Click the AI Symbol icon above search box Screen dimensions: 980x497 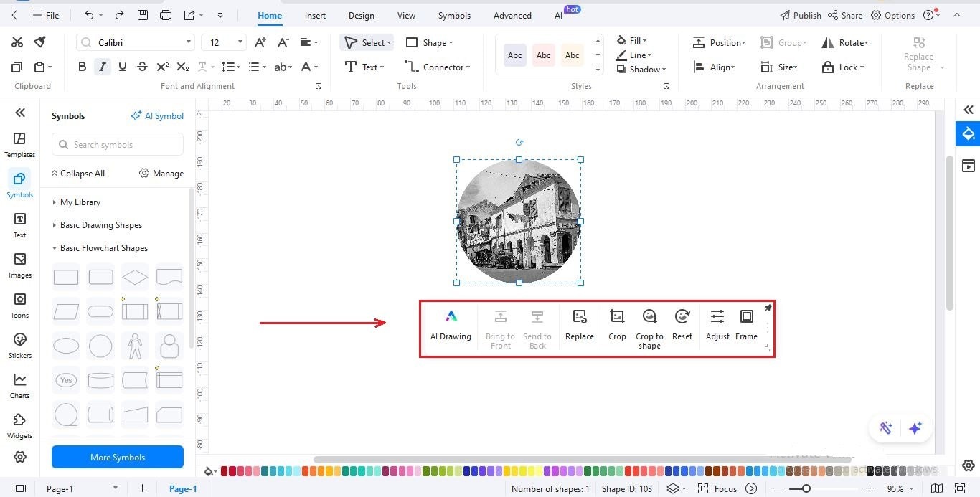click(x=157, y=115)
